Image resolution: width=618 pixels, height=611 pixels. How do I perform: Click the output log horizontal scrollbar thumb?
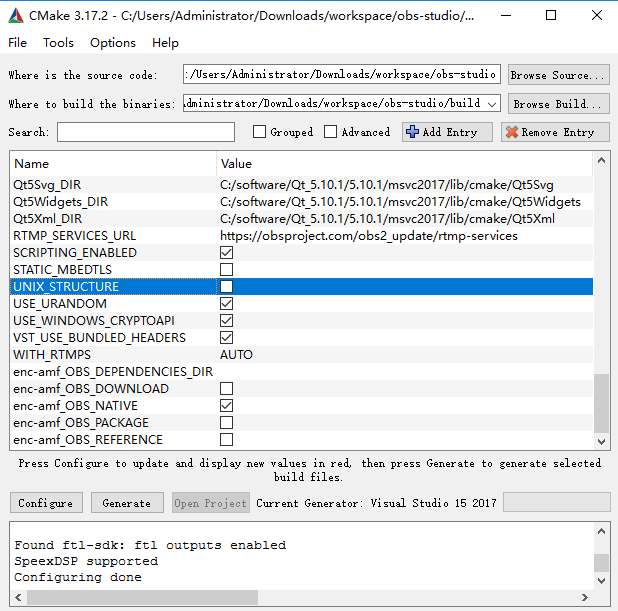[142, 597]
